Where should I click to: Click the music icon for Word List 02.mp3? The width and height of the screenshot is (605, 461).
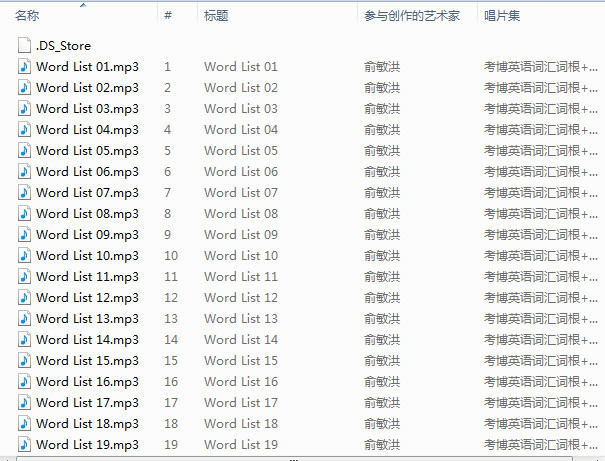click(x=24, y=88)
